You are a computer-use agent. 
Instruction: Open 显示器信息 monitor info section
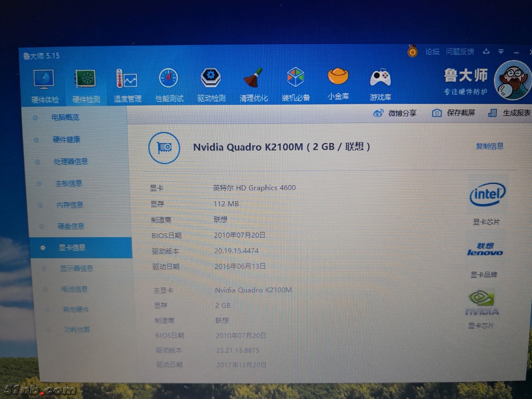pos(76,268)
